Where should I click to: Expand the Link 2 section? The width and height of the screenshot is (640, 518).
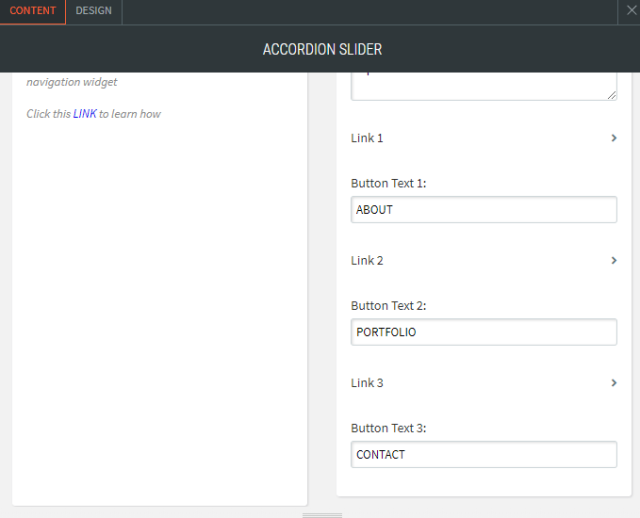367,261
